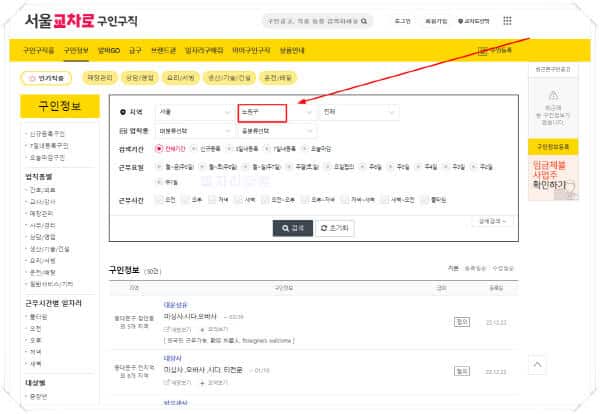Open the 마이구인구직 menu item

251,51
